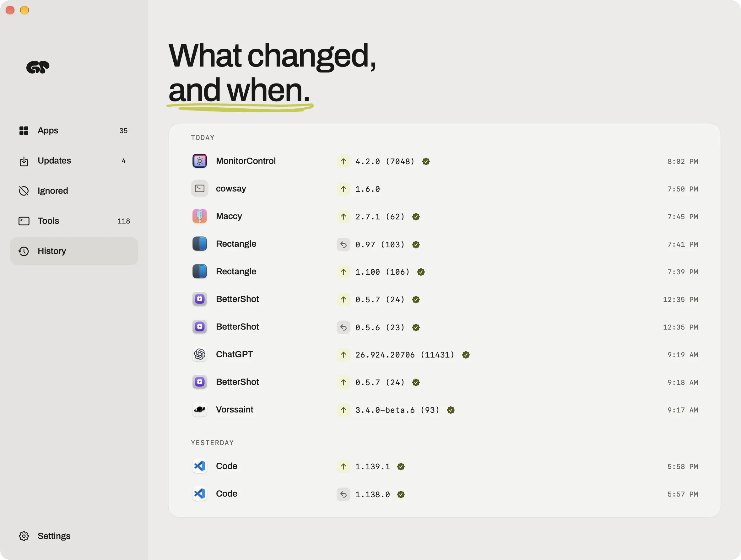Click rollback arrow for BetterShot 0.5.6
The height and width of the screenshot is (560, 741).
pos(343,327)
